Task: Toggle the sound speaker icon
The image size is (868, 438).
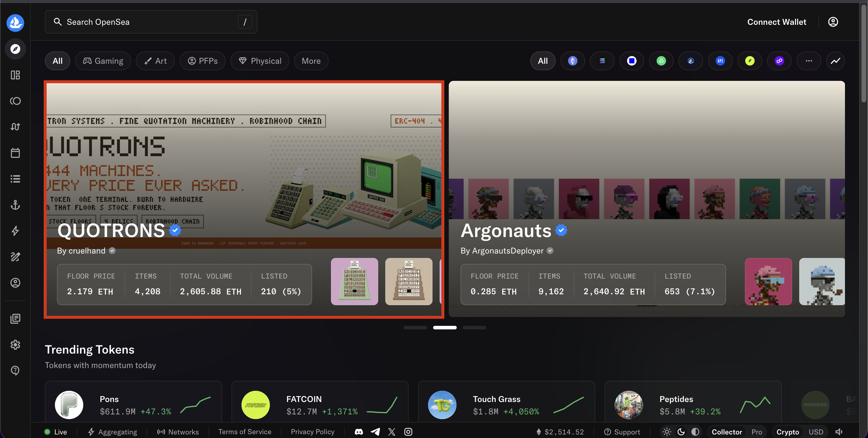Action: click(x=839, y=432)
